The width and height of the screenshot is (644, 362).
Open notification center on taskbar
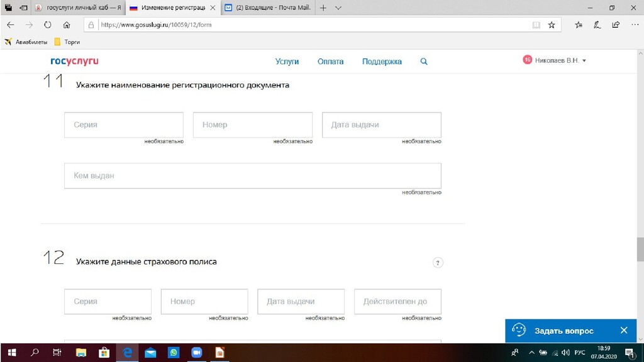pos(629,353)
